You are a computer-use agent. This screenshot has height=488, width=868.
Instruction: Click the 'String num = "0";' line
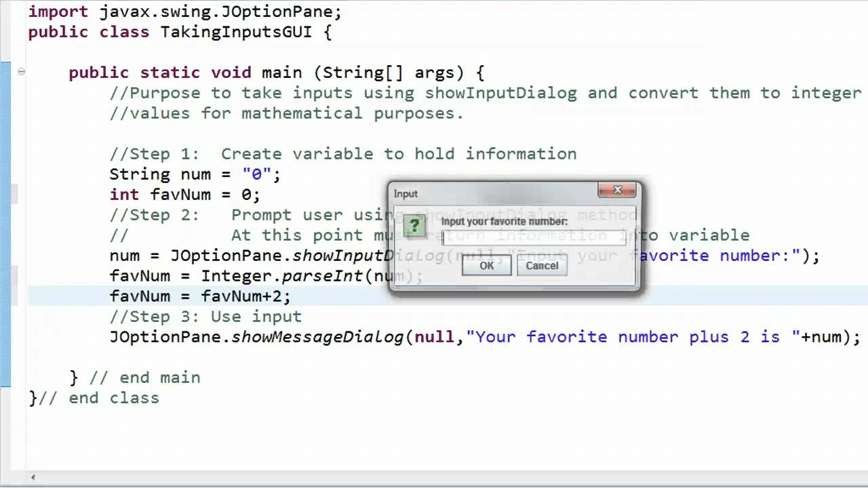(x=195, y=174)
